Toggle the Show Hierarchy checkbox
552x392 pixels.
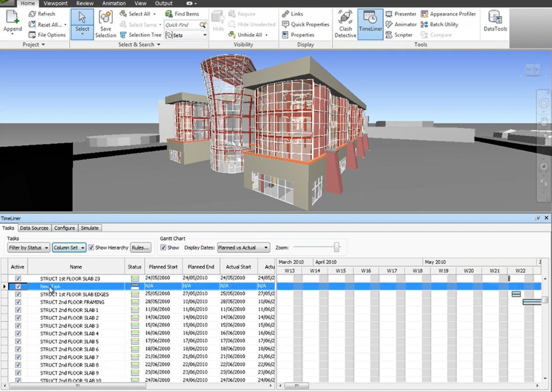[91, 248]
